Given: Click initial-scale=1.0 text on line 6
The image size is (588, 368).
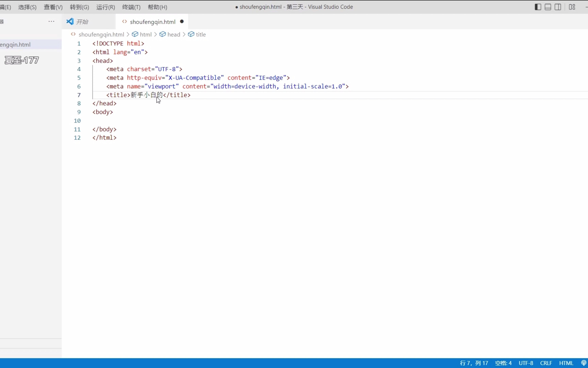Looking at the screenshot, I should pos(313,86).
